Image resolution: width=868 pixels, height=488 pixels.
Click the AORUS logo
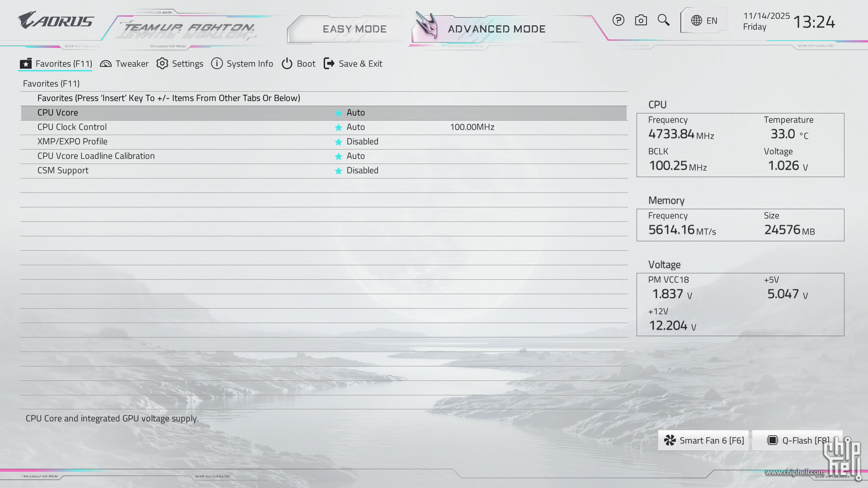pos(56,21)
